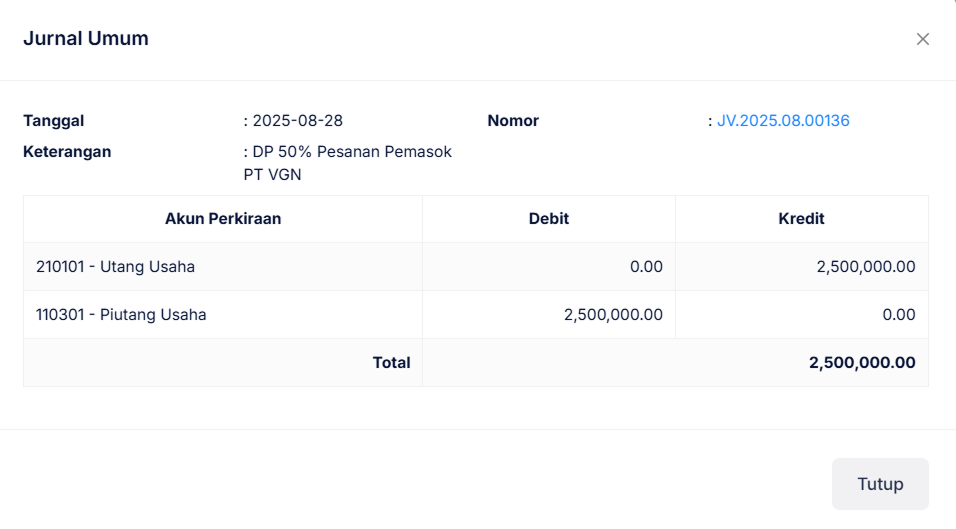The width and height of the screenshot is (956, 529).
Task: Close the Jurnal Umum dialog with X
Action: pos(922,39)
